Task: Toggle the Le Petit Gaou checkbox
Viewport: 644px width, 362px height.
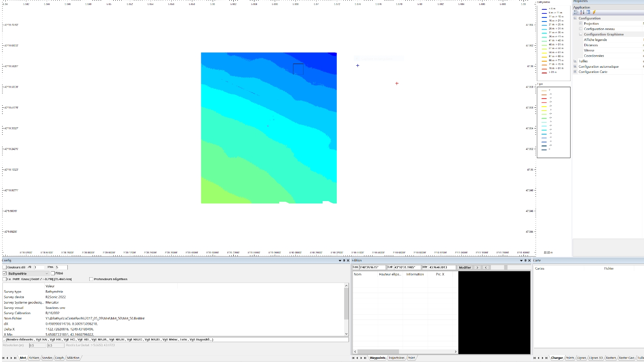Action: [x=4, y=279]
